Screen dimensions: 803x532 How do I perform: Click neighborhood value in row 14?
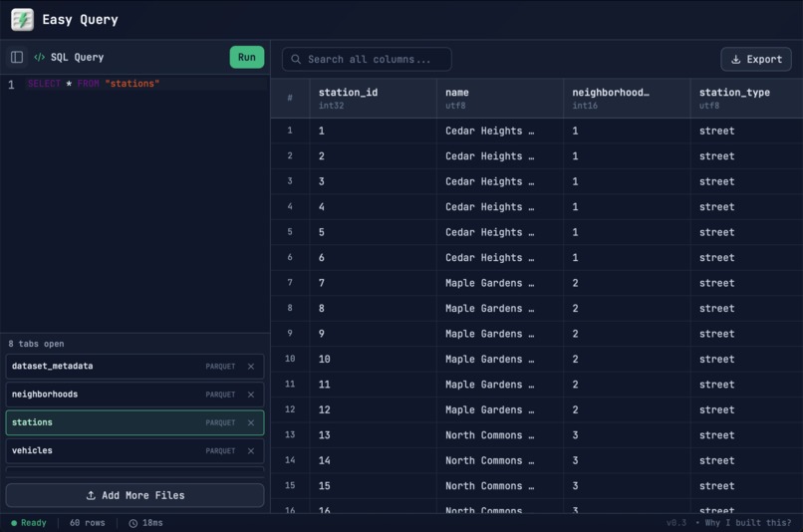627,460
